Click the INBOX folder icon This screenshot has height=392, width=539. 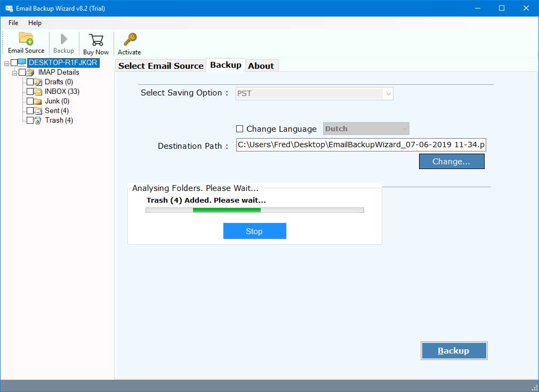click(38, 92)
